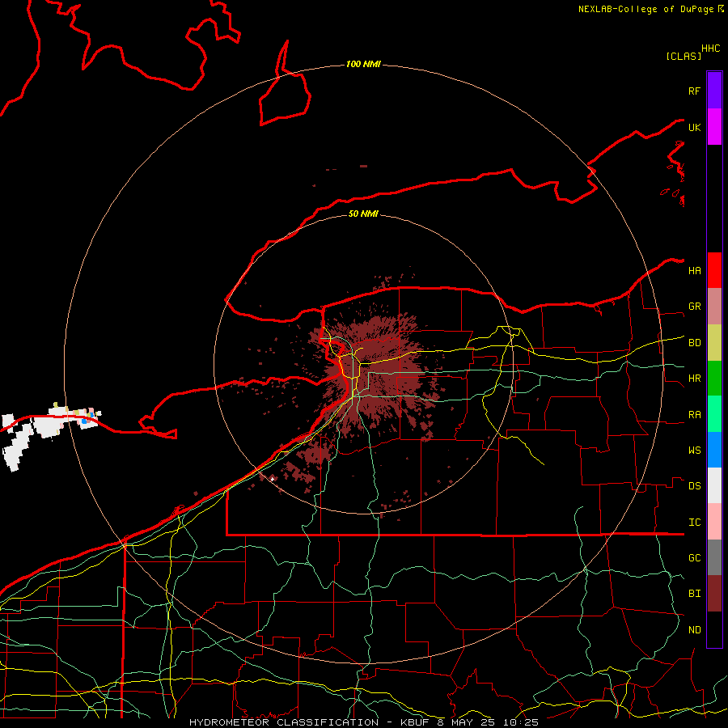Screen dimensions: 728x728
Task: Click the IC legend label
Action: pos(694,523)
